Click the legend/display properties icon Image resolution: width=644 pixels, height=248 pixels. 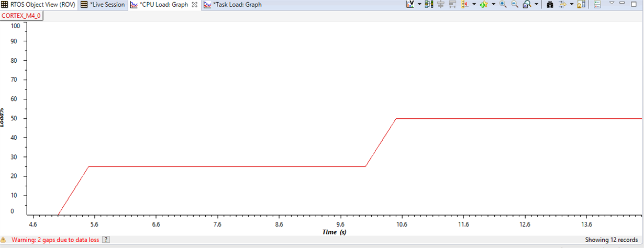click(597, 4)
